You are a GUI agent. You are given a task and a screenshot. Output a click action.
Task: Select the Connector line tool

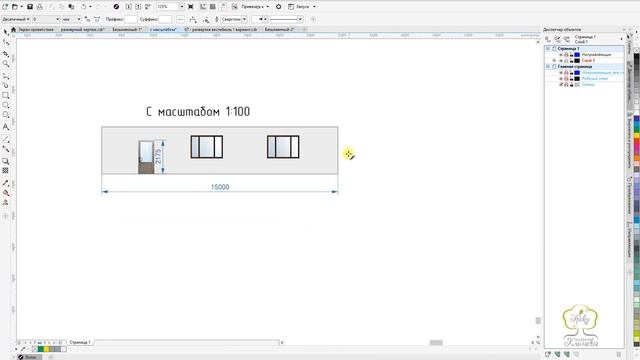6,149
